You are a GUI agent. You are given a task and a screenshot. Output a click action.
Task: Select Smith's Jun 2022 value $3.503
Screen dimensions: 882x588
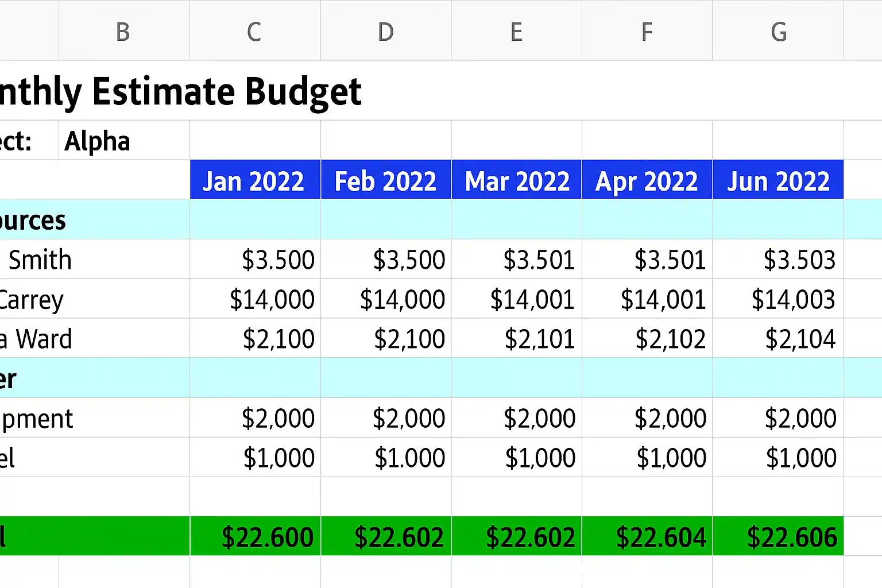click(x=778, y=260)
